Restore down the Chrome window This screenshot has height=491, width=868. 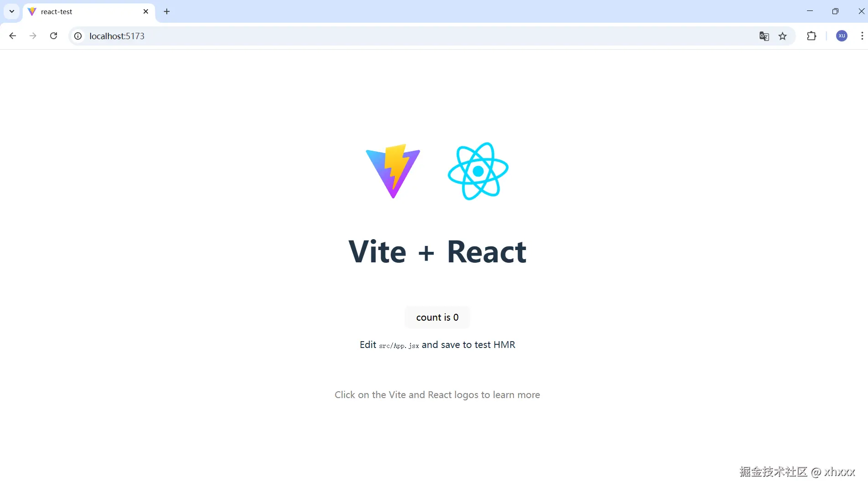835,11
